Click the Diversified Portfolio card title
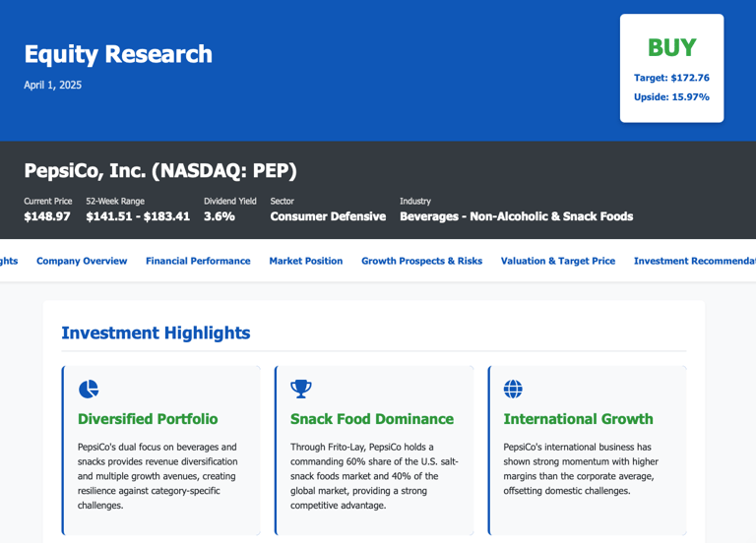 [148, 419]
